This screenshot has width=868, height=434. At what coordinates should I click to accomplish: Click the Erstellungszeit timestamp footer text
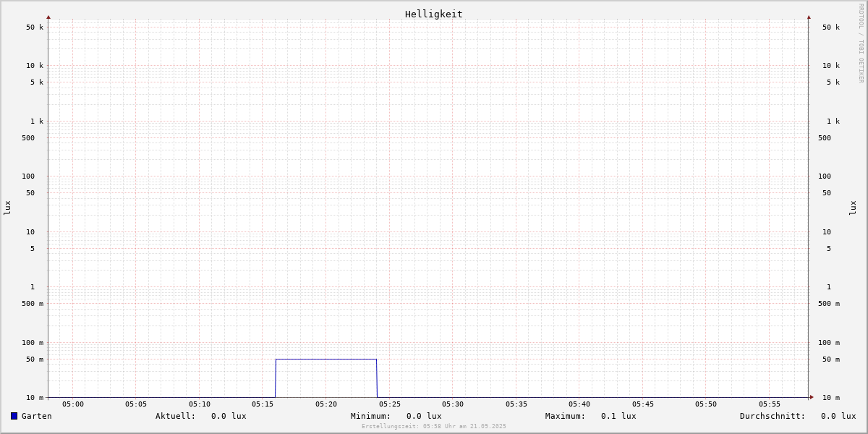click(434, 426)
